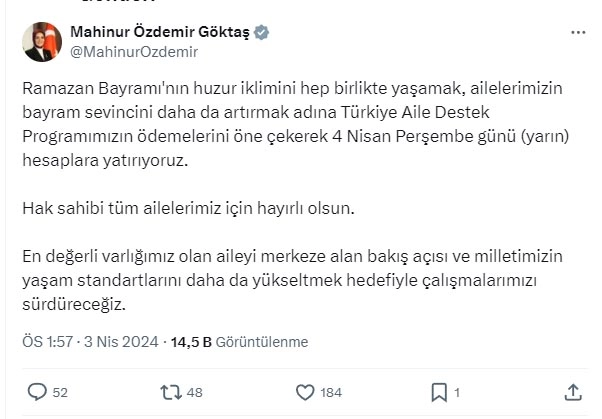The image size is (602, 419).
Task: Click the bookmark count 1
Action: [x=457, y=393]
